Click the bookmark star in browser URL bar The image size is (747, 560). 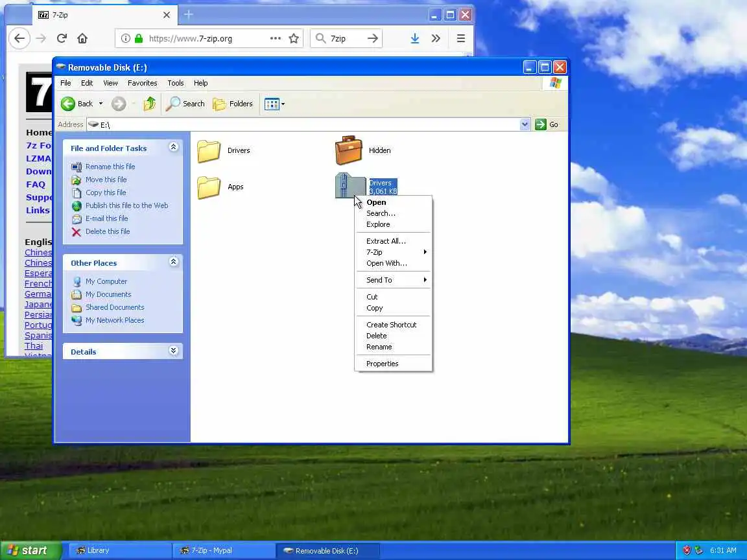tap(294, 39)
